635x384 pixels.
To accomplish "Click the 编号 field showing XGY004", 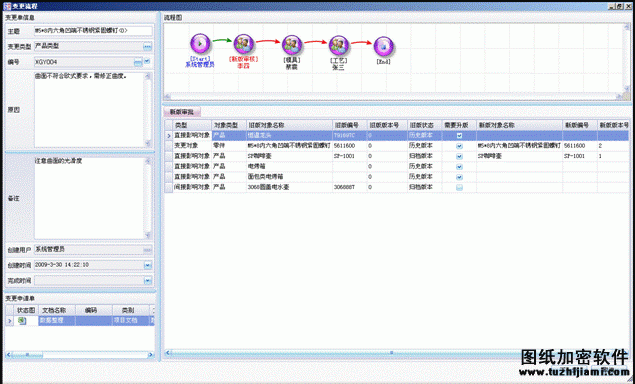I will click(x=84, y=62).
